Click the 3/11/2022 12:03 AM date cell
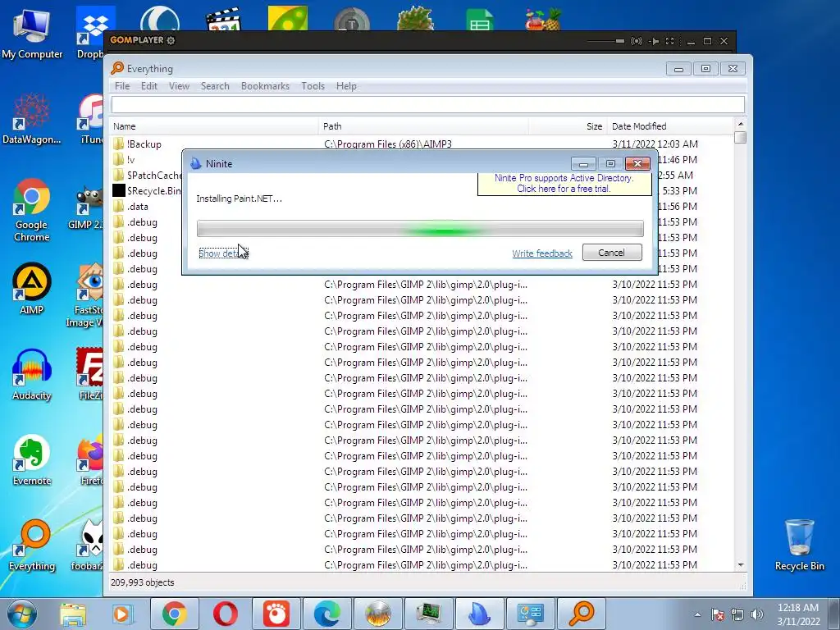This screenshot has height=630, width=840. [x=655, y=144]
